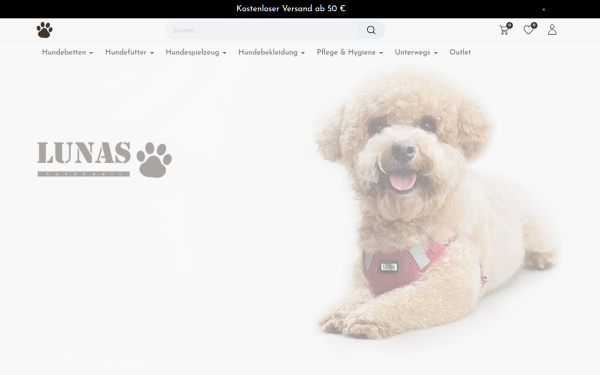Expand the Hundebetten menu

67,52
